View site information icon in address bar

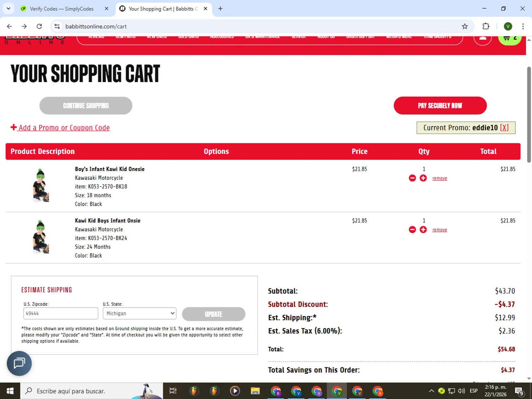(x=57, y=26)
